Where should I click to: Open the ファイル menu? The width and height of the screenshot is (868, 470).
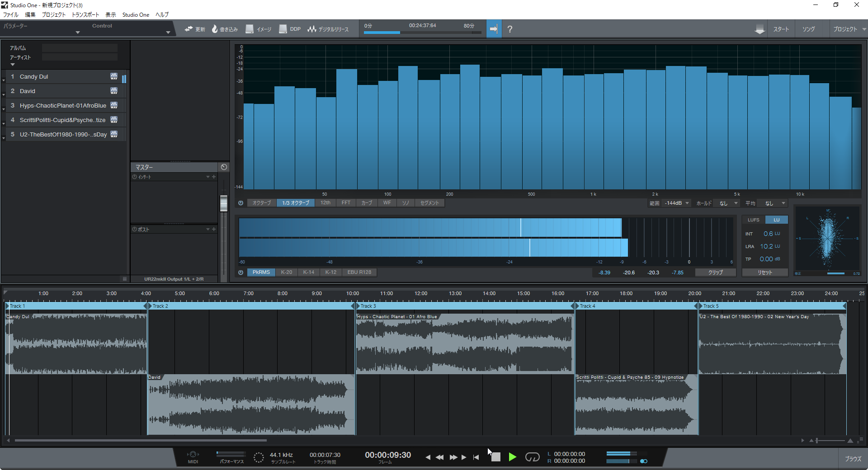pyautogui.click(x=10, y=15)
